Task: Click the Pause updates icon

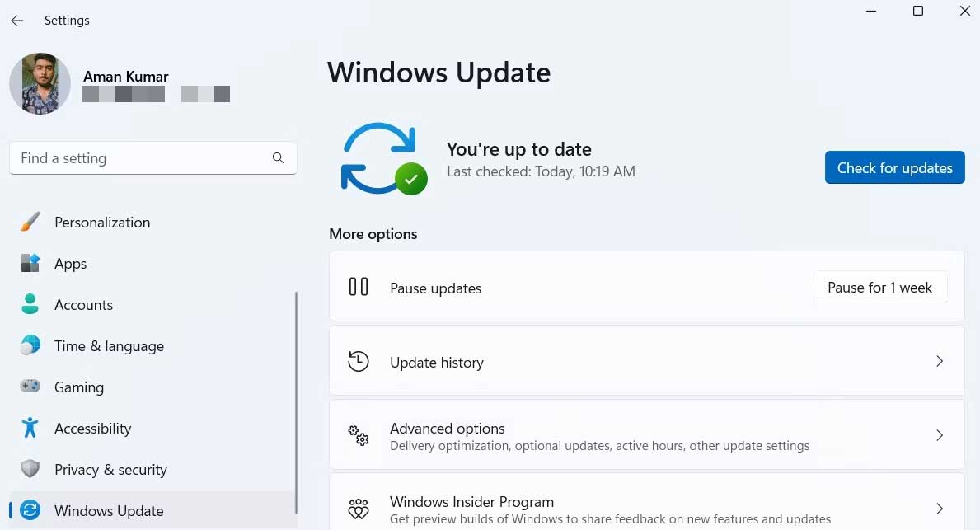Action: coord(359,287)
